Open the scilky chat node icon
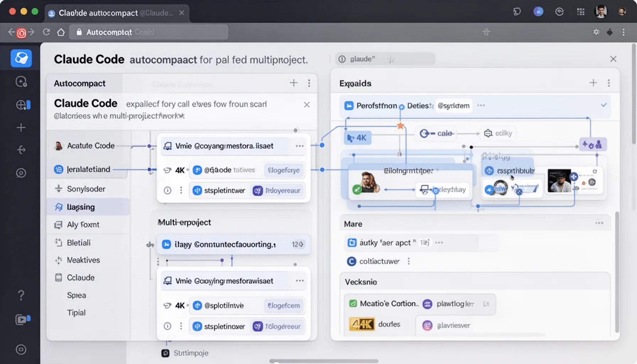Image resolution: width=637 pixels, height=364 pixels. [487, 133]
